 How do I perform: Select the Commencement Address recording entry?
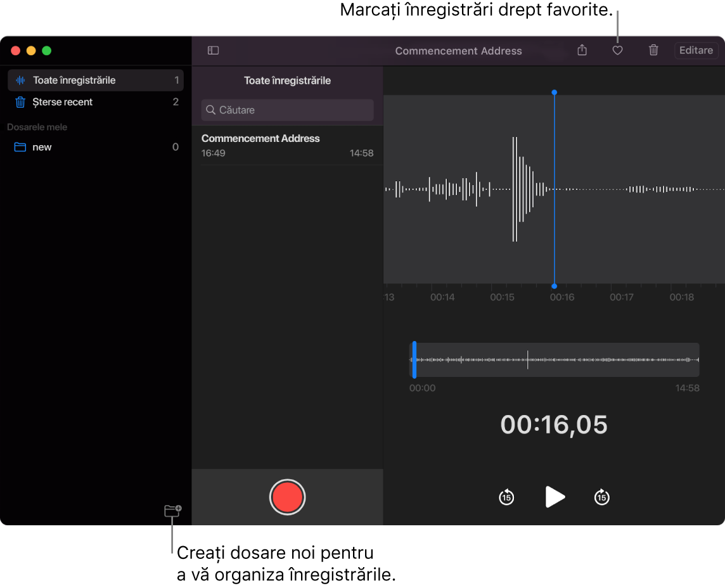pos(287,144)
